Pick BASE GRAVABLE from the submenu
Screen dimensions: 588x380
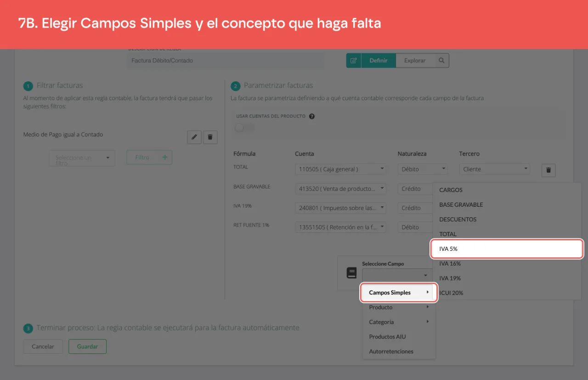507,204
